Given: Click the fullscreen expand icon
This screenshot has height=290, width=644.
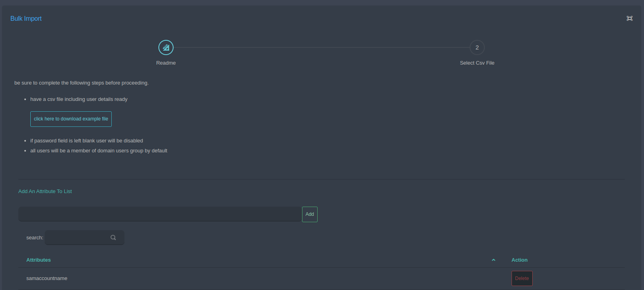Looking at the screenshot, I should [630, 18].
